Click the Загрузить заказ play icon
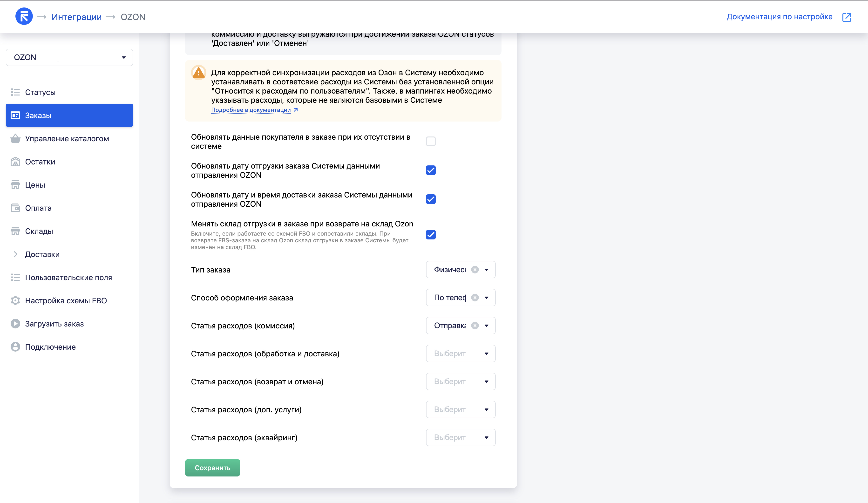The height and width of the screenshot is (503, 868). pos(15,324)
